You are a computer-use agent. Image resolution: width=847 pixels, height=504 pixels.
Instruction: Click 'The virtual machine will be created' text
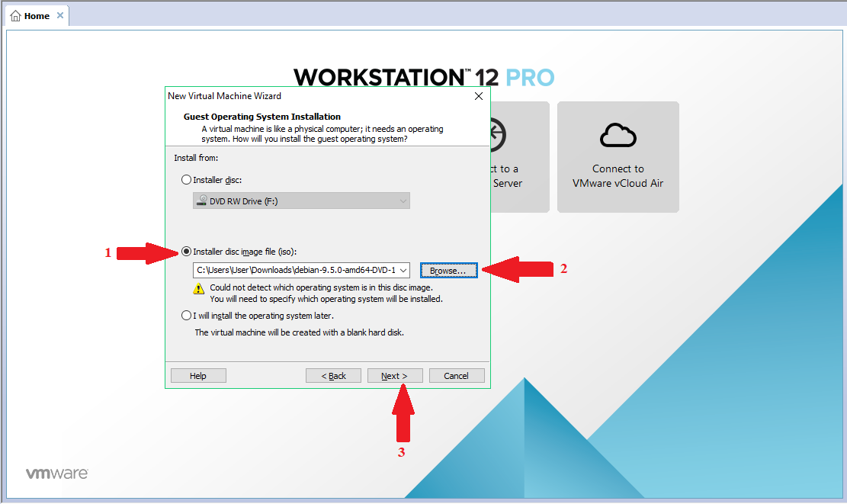(300, 332)
